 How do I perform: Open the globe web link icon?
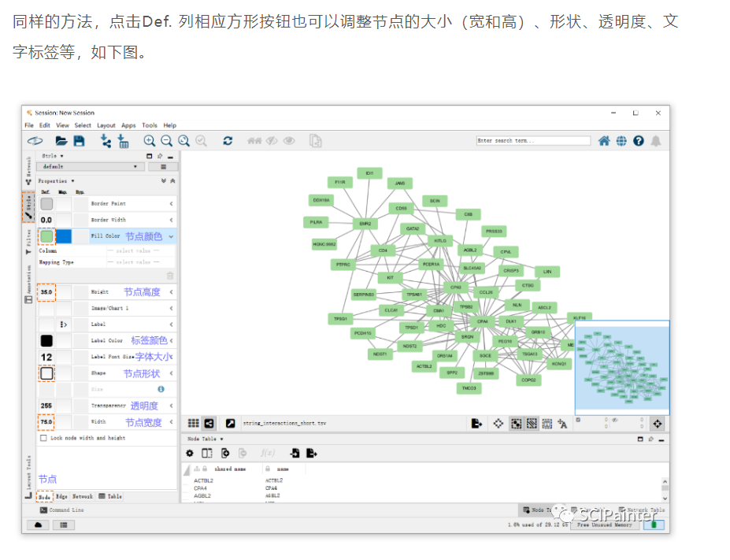pyautogui.click(x=621, y=140)
